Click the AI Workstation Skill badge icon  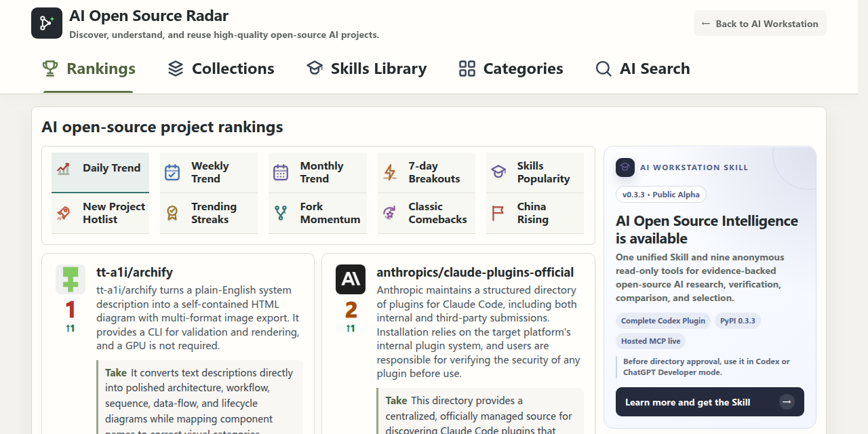625,167
